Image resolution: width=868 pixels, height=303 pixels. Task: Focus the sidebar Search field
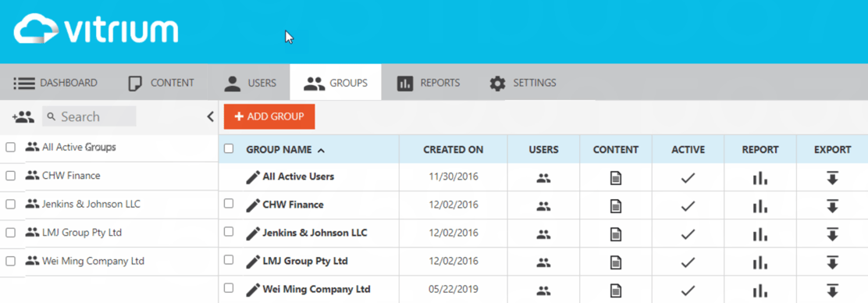[x=89, y=116]
